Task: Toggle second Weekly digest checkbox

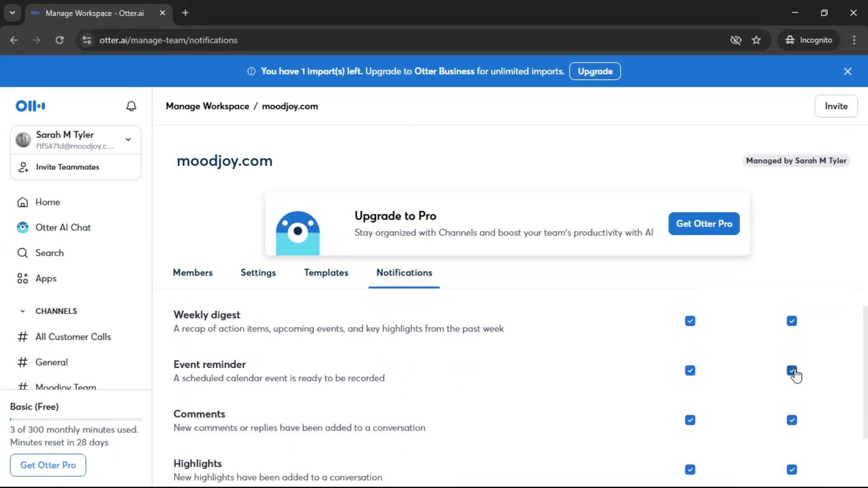Action: tap(792, 321)
